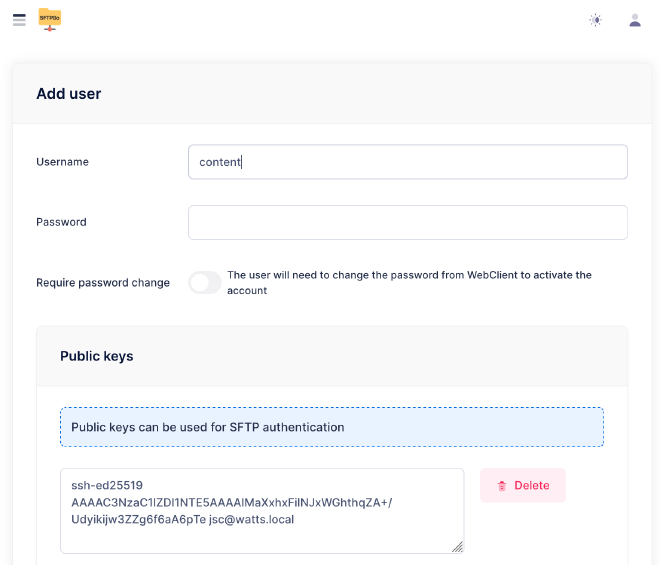The height and width of the screenshot is (565, 660).
Task: Switch theme using the sun icon
Action: (x=596, y=20)
